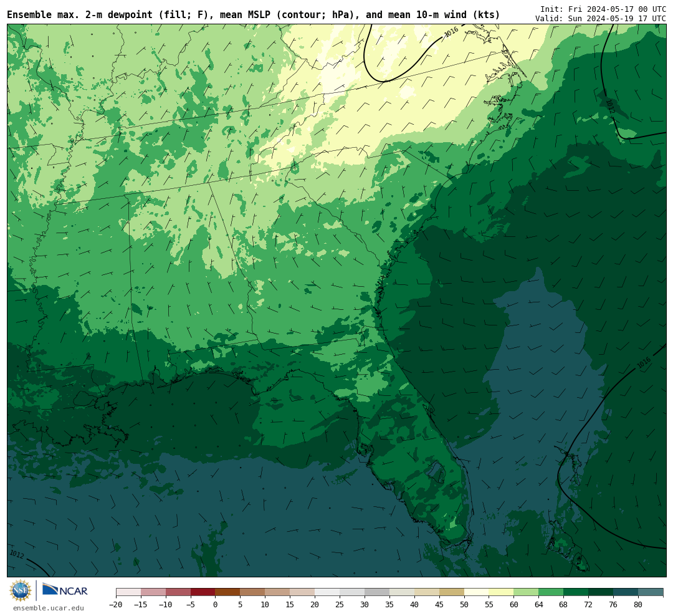Select the Valid: Sun 2024-05-19 17 UTC text
This screenshot has width=673, height=616.
pos(601,19)
